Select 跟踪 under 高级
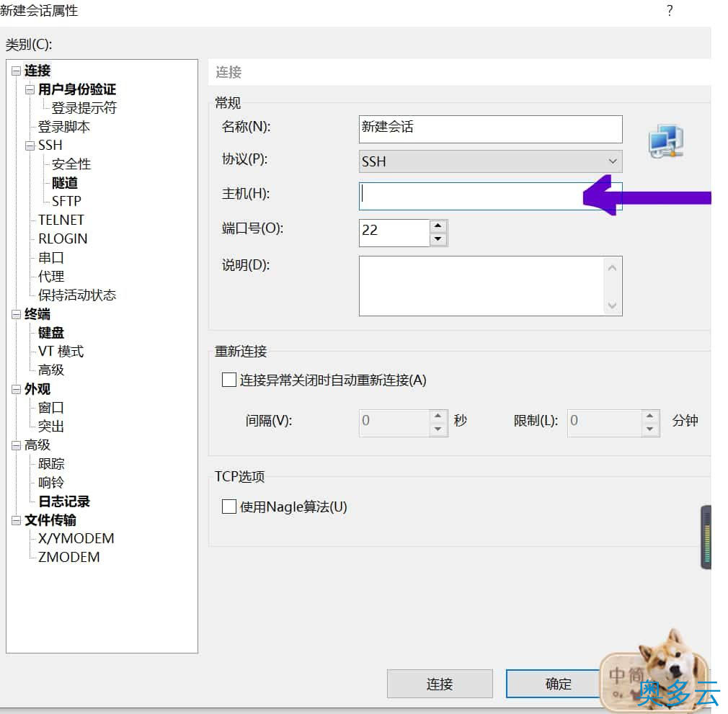Viewport: 728px width, 714px height. (x=51, y=463)
